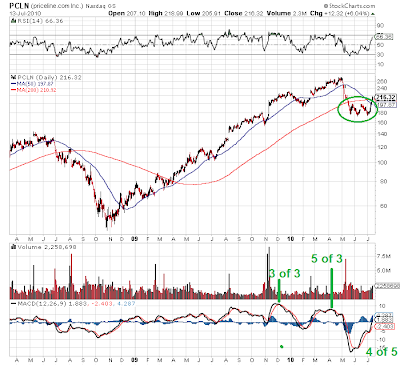Click the blue 'MA(50) 197.87' legend entry
This screenshot has height=365, width=400.
tap(33, 84)
